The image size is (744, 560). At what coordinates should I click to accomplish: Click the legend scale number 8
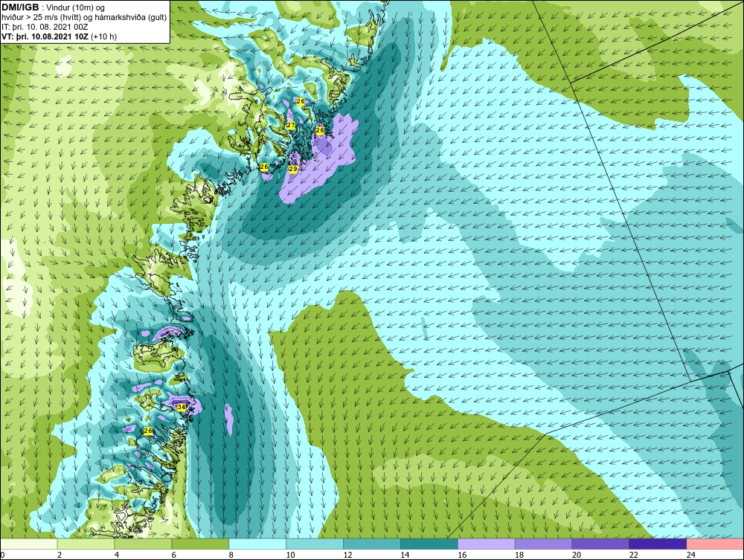pyautogui.click(x=231, y=555)
